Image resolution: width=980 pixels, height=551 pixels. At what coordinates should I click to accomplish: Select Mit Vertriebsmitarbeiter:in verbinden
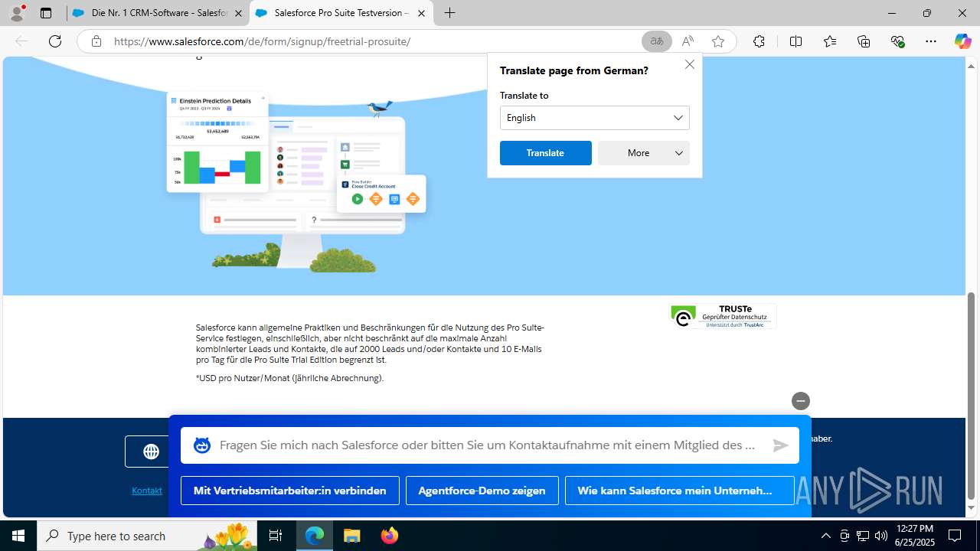tap(290, 491)
